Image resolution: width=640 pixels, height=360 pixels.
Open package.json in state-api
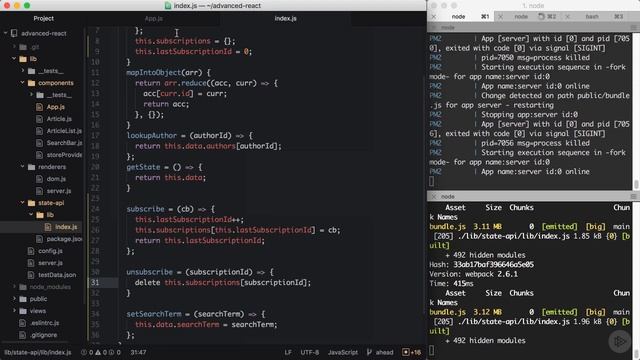pyautogui.click(x=64, y=239)
